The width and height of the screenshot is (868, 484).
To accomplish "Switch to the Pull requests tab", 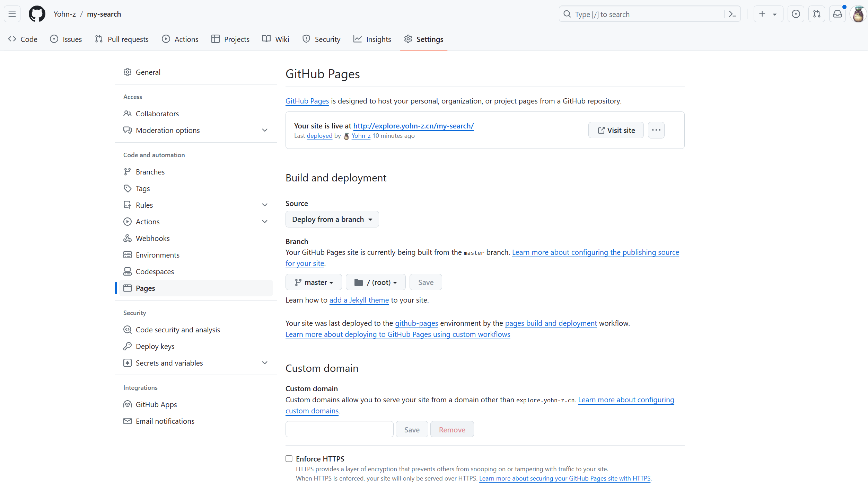I will coord(122,39).
